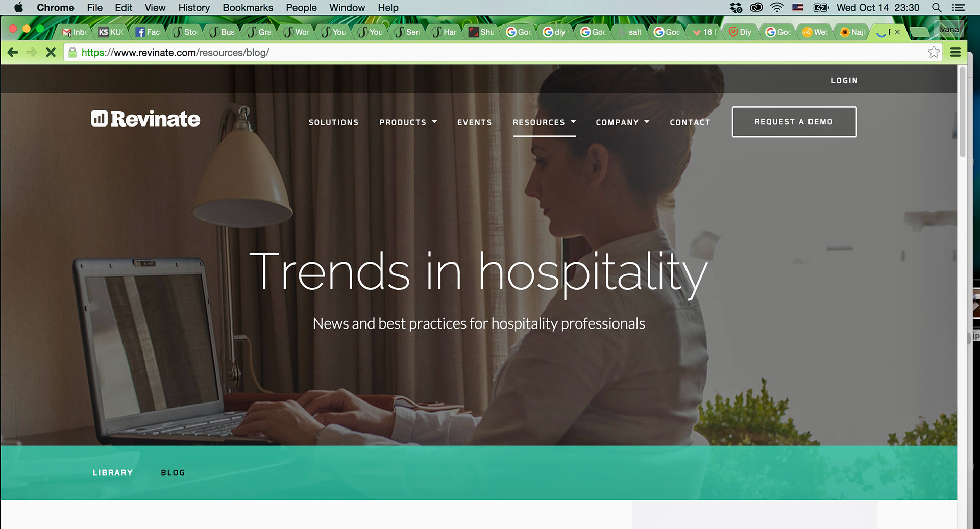The image size is (980, 529).
Task: Switch to the Facebook tab
Action: (149, 32)
